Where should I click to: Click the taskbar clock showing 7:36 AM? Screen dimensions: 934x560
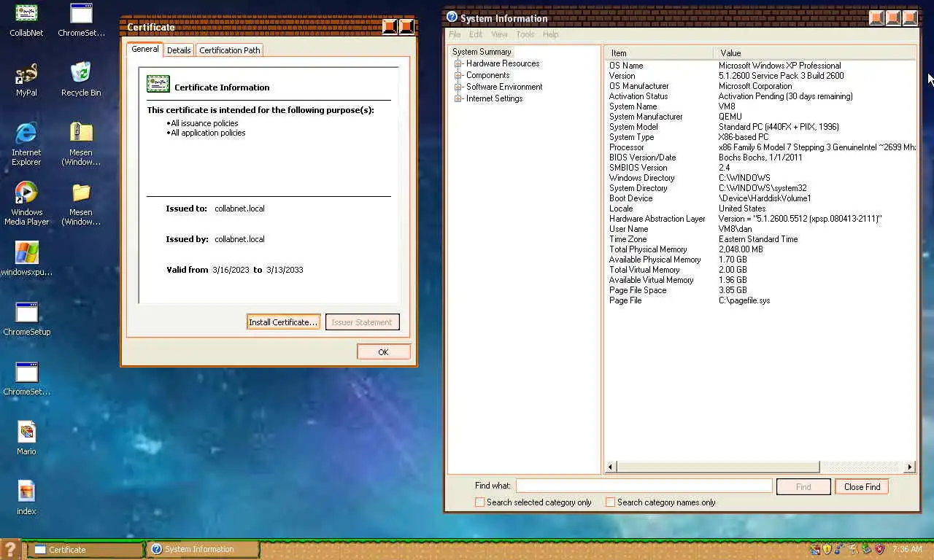[x=907, y=549]
